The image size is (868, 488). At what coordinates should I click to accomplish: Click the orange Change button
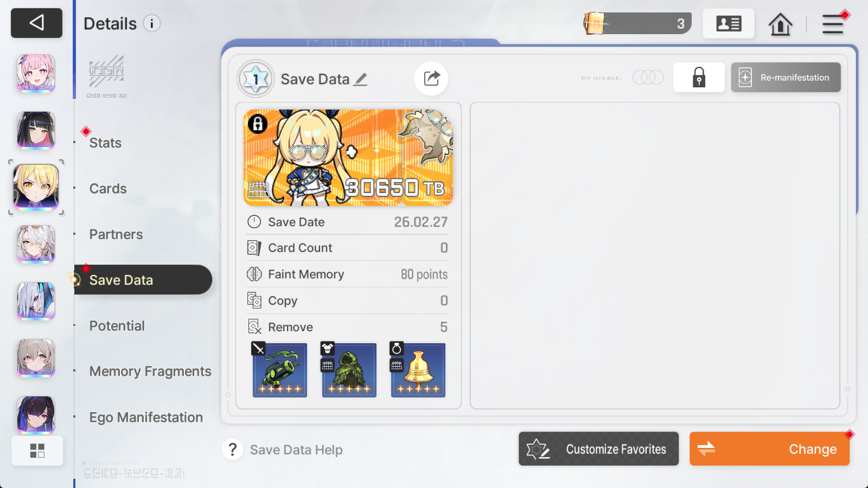tap(769, 448)
